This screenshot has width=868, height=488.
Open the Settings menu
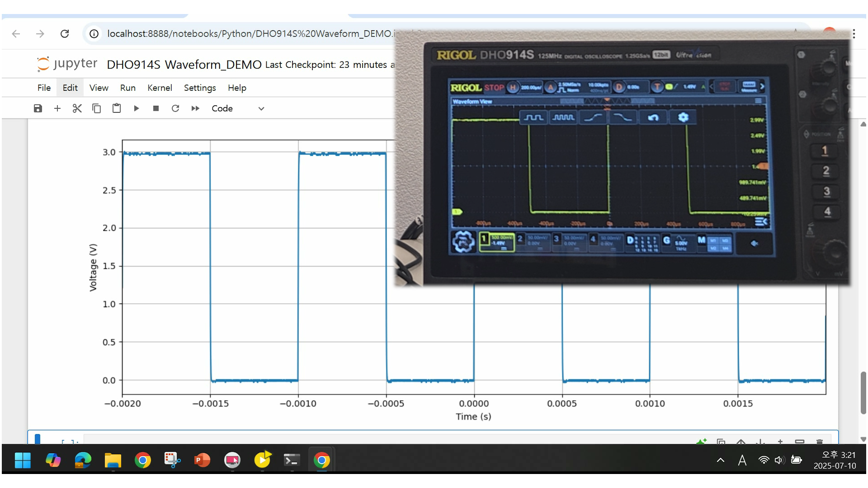[x=200, y=88]
